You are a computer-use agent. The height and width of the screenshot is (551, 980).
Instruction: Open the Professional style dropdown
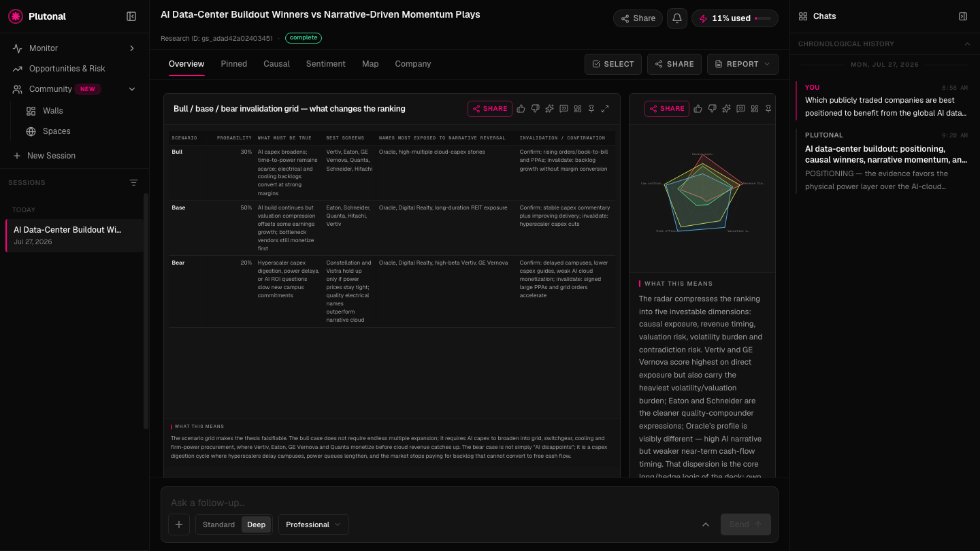(314, 524)
